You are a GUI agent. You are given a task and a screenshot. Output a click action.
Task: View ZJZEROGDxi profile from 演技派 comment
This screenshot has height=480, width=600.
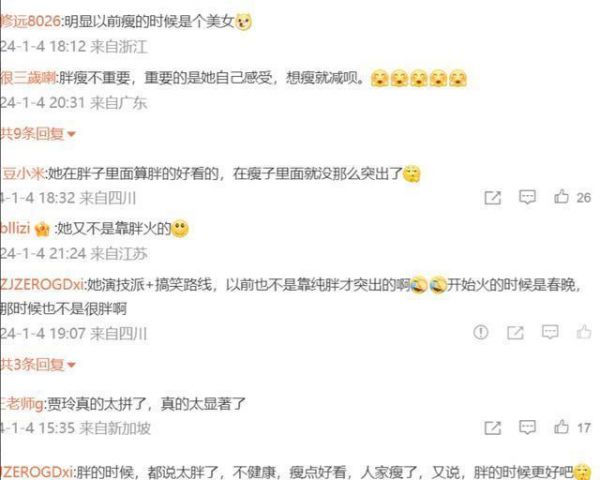pos(42,285)
